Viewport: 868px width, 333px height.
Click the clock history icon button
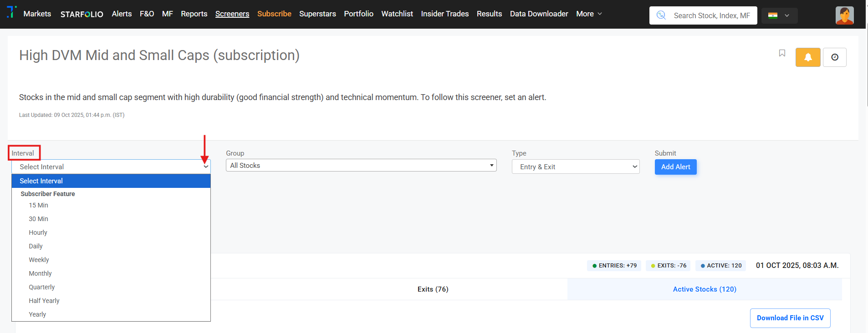pyautogui.click(x=834, y=57)
